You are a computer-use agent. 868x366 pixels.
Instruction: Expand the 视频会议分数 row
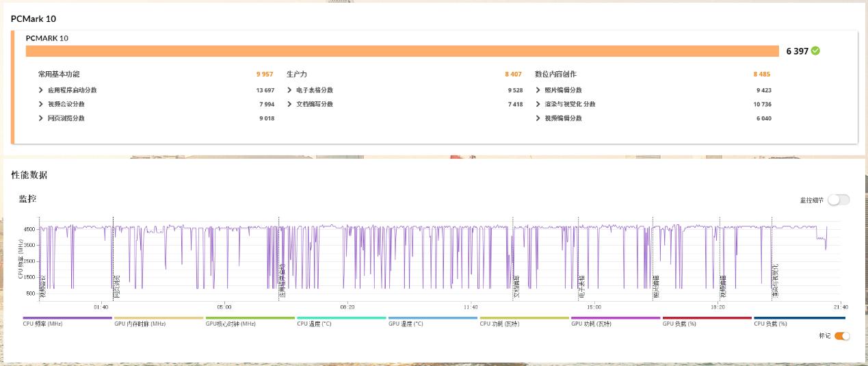tap(41, 104)
